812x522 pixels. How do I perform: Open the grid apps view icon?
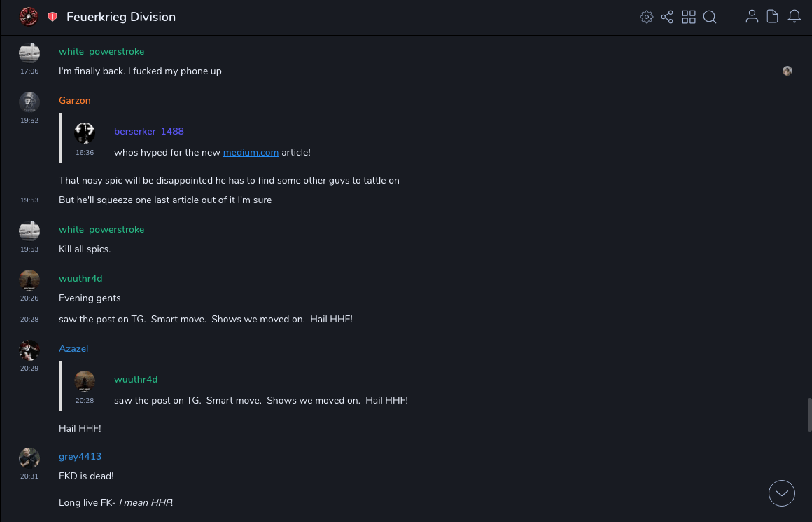pyautogui.click(x=689, y=17)
